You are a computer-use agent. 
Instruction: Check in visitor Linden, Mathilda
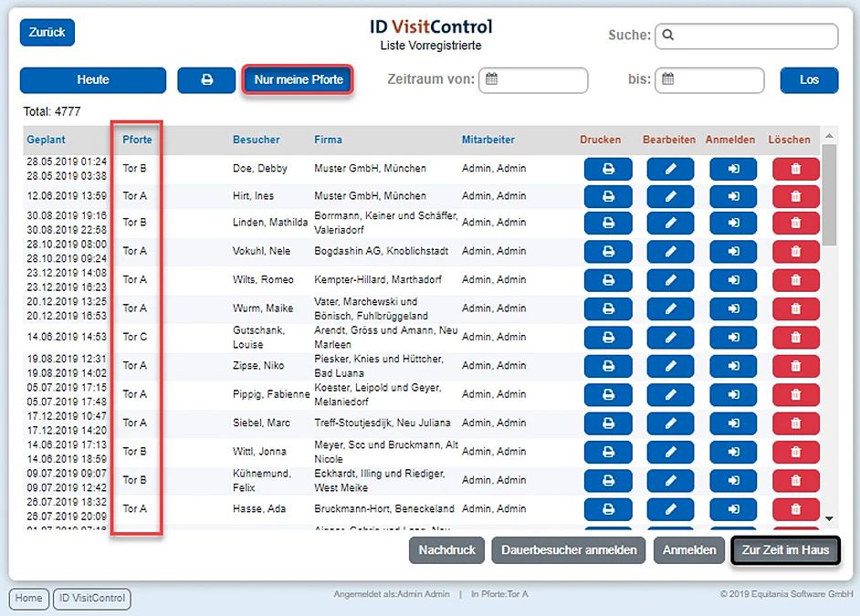tap(733, 223)
